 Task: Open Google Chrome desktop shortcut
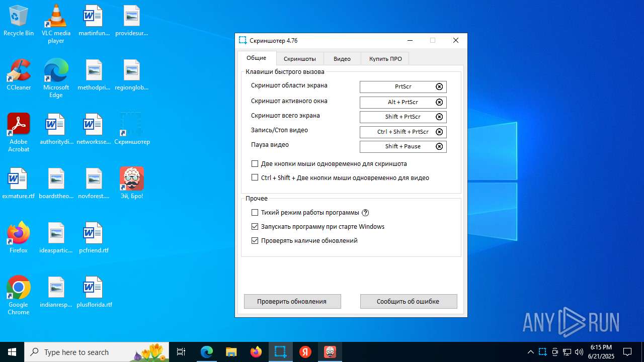pyautogui.click(x=19, y=296)
